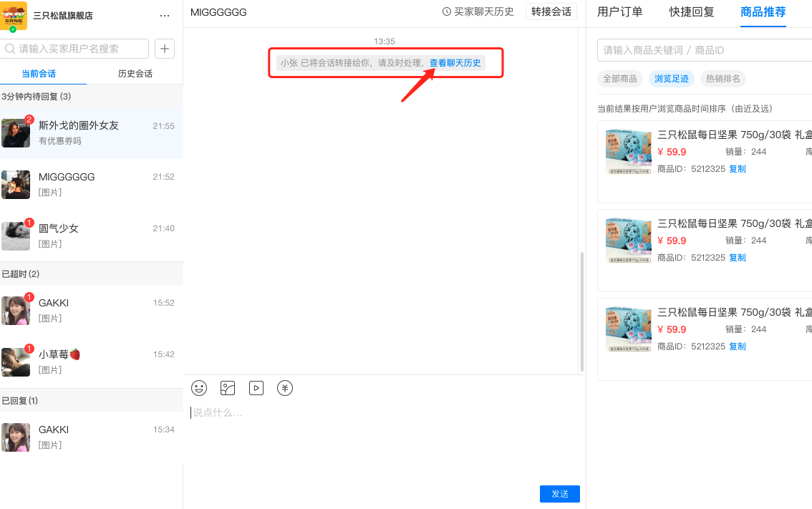The height and width of the screenshot is (509, 812).
Task: Click the send image icon
Action: coord(228,388)
